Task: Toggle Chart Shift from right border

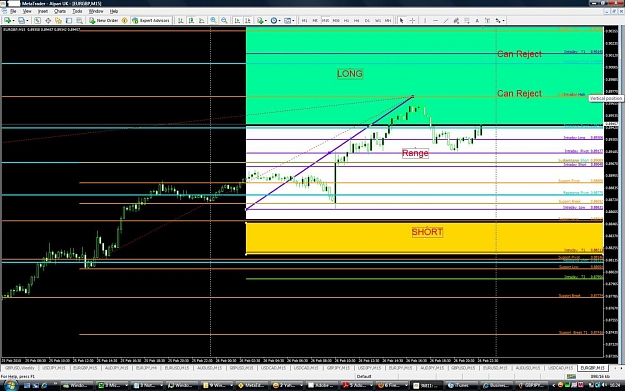Action: pos(248,20)
